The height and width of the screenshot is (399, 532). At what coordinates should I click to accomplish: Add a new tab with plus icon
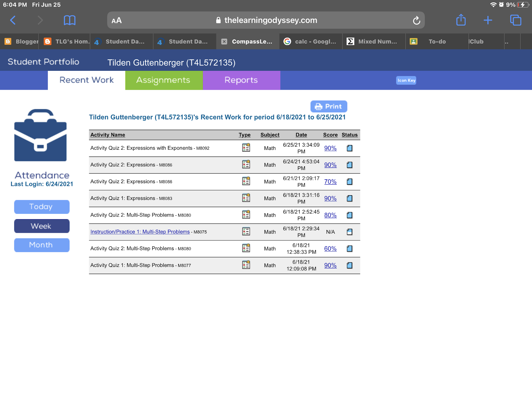click(x=488, y=20)
